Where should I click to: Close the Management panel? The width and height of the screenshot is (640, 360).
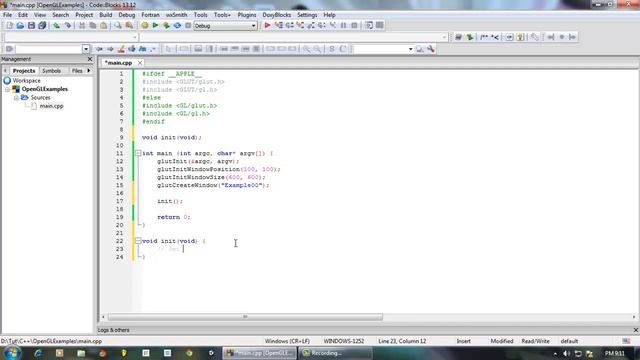90,59
